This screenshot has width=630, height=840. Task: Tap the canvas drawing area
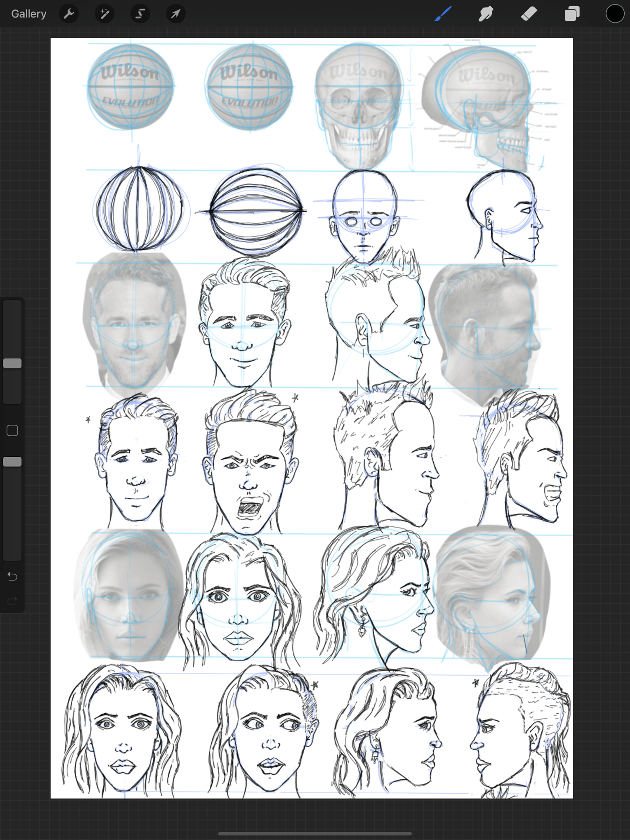coord(312,418)
